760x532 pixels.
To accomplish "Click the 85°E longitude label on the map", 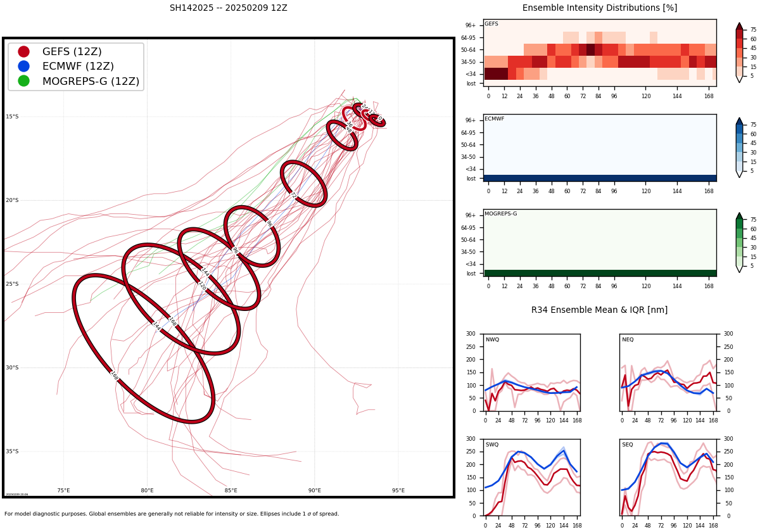I will 231,490.
